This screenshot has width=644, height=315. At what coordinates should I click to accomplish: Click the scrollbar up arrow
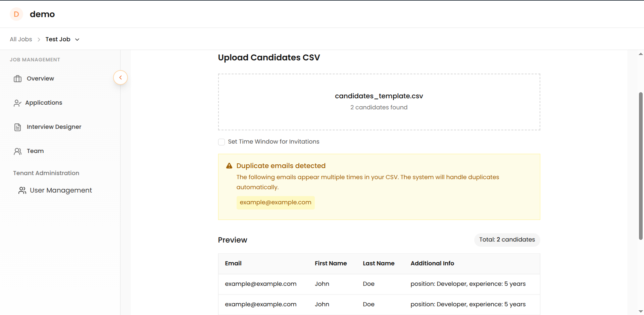tap(640, 54)
